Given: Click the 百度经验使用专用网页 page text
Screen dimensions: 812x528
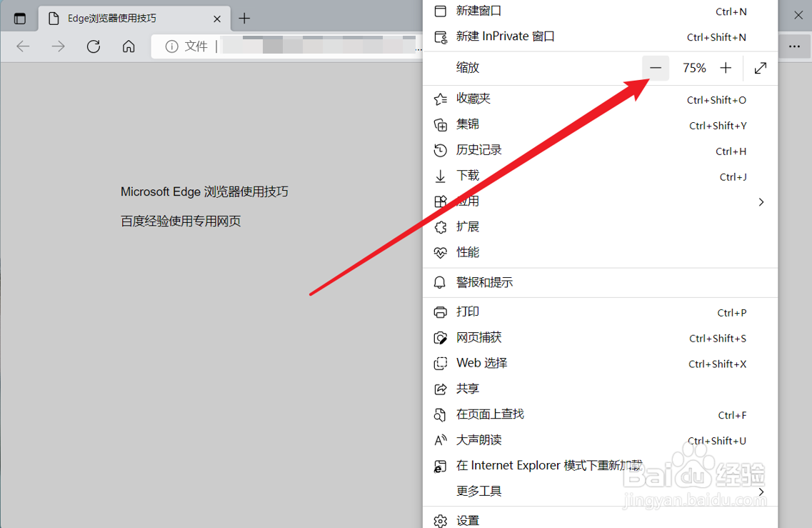Looking at the screenshot, I should coord(181,221).
